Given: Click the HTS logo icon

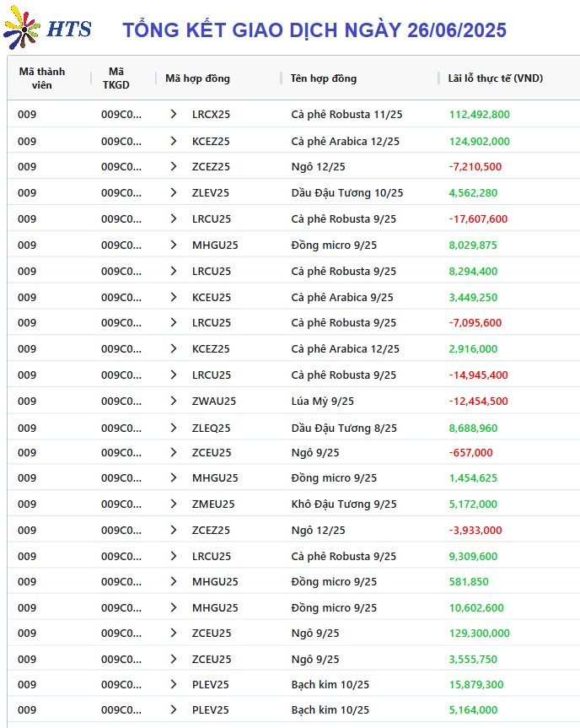Looking at the screenshot, I should tap(21, 28).
